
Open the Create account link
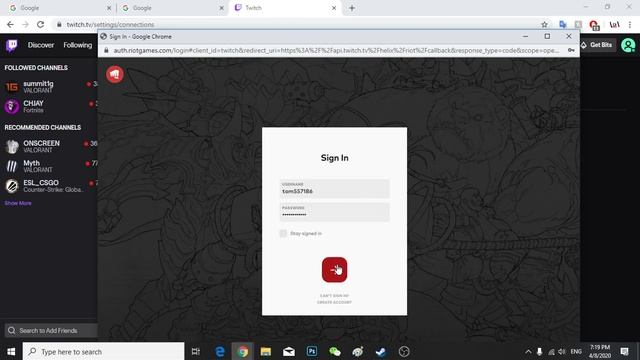point(334,302)
